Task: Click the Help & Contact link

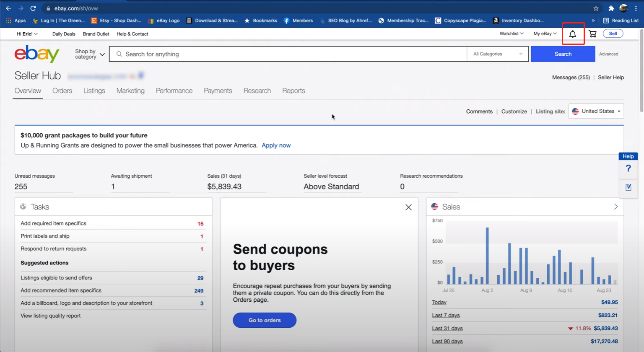Action: click(132, 34)
